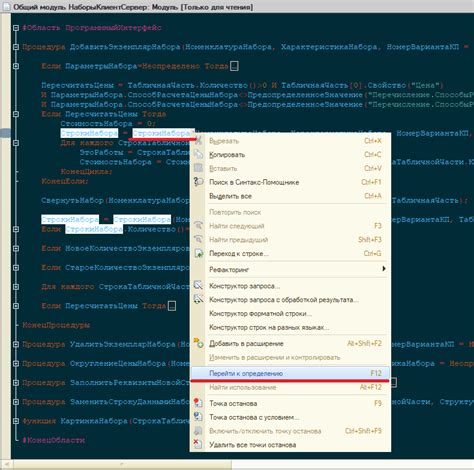Click ТабличнаяЧасть.Количество() in the ПересчитатьЦены line
The height and width of the screenshot is (470, 474).
192,85
